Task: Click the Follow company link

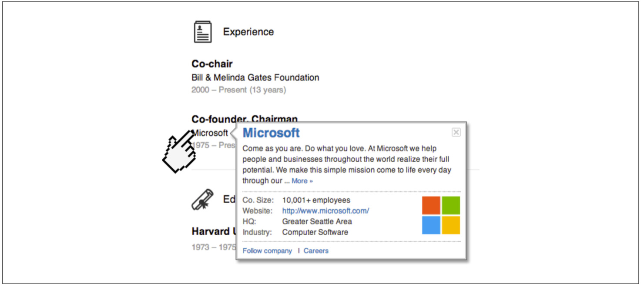Action: pyautogui.click(x=267, y=251)
